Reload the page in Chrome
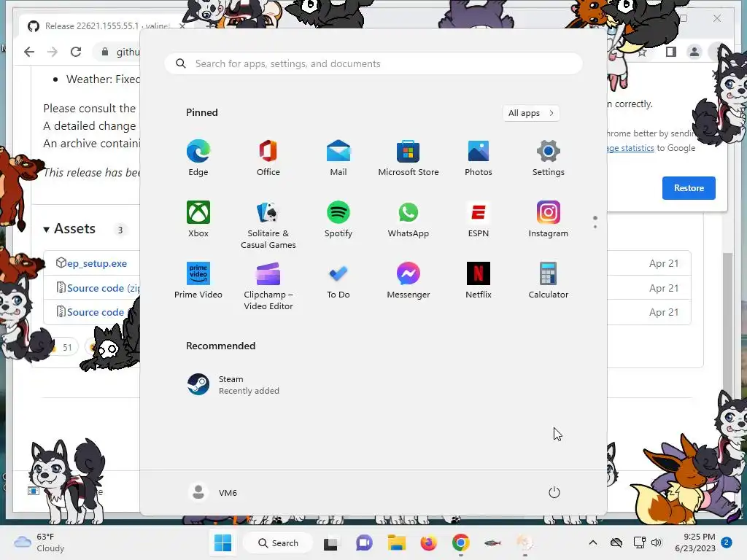 pyautogui.click(x=76, y=52)
